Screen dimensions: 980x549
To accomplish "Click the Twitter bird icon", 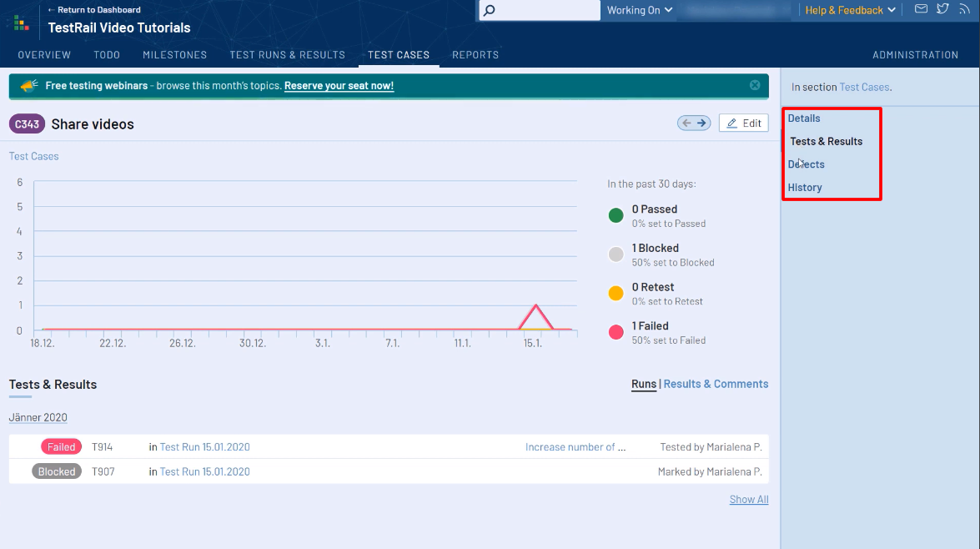I will 942,9.
